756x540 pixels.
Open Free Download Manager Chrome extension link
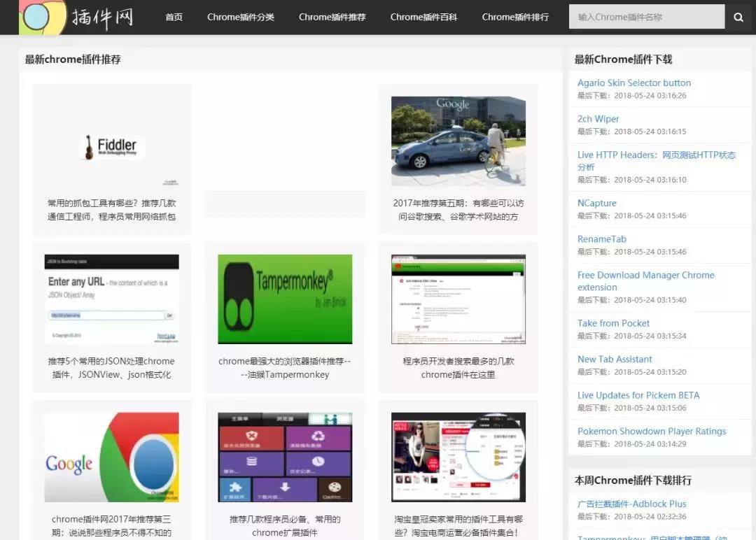[645, 275]
